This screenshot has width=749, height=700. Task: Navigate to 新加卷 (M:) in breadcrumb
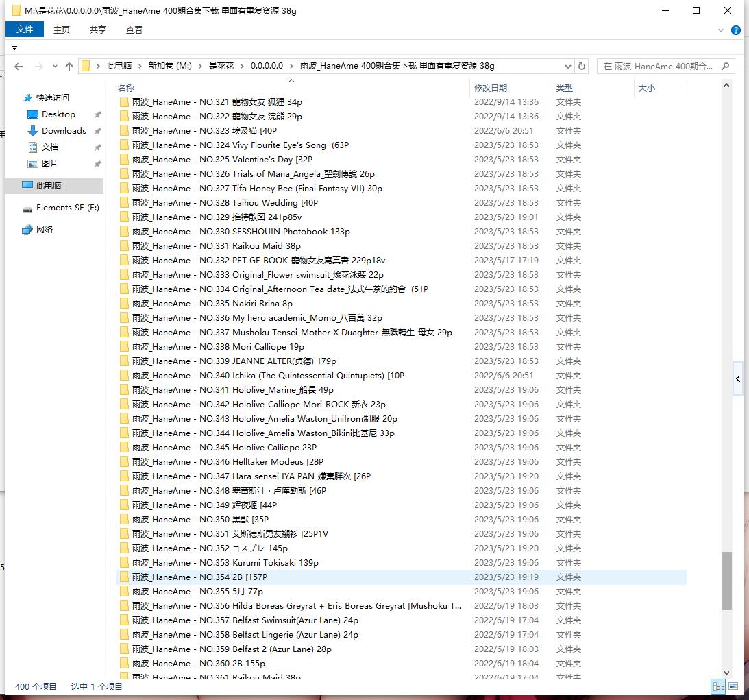pyautogui.click(x=170, y=66)
